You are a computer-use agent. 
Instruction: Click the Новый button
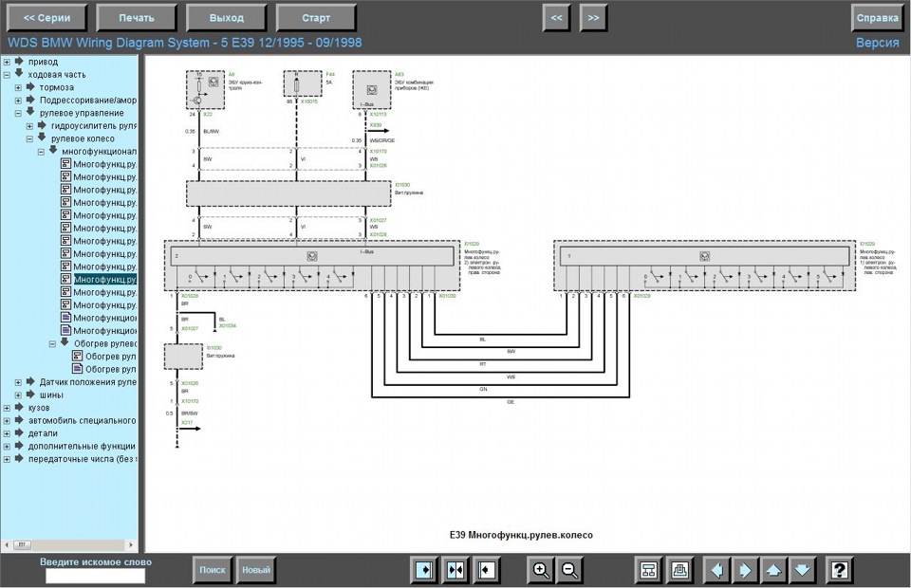pos(255,571)
